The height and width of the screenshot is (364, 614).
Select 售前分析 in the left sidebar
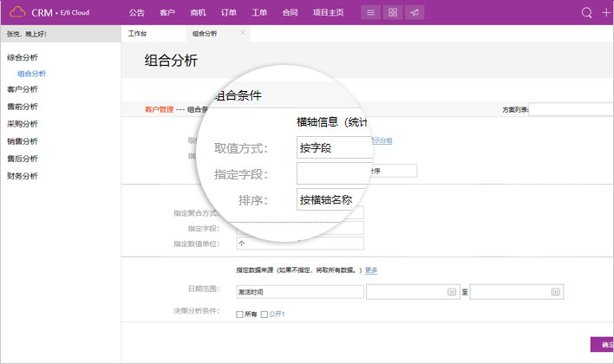[23, 107]
